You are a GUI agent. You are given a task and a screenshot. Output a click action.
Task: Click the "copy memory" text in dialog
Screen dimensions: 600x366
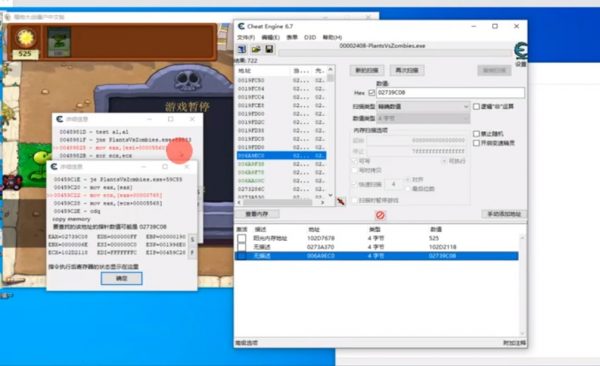(72, 219)
